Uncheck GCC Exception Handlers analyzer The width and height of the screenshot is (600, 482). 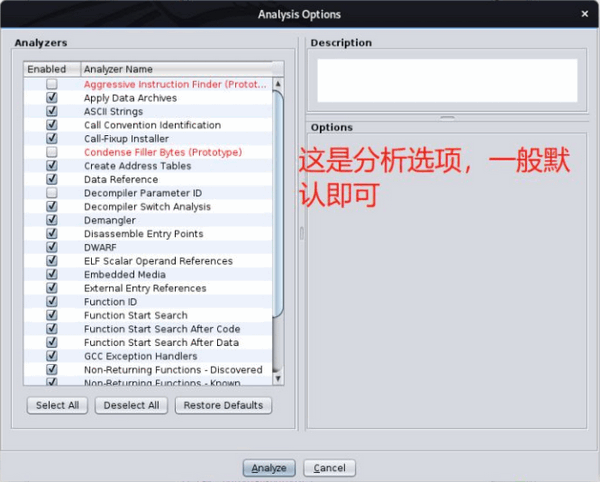pos(52,356)
